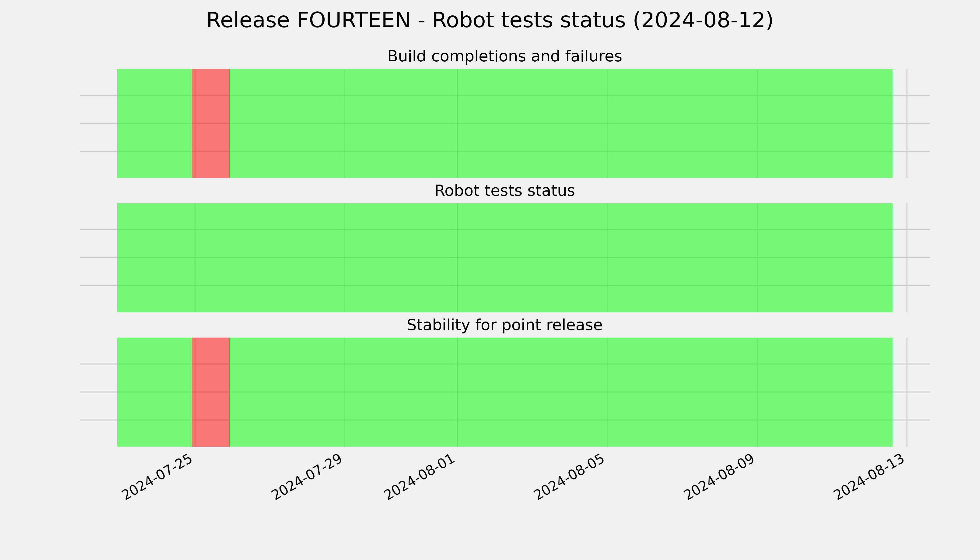Click the red band in Stability for point release
This screenshot has width=980, height=560.
point(211,392)
